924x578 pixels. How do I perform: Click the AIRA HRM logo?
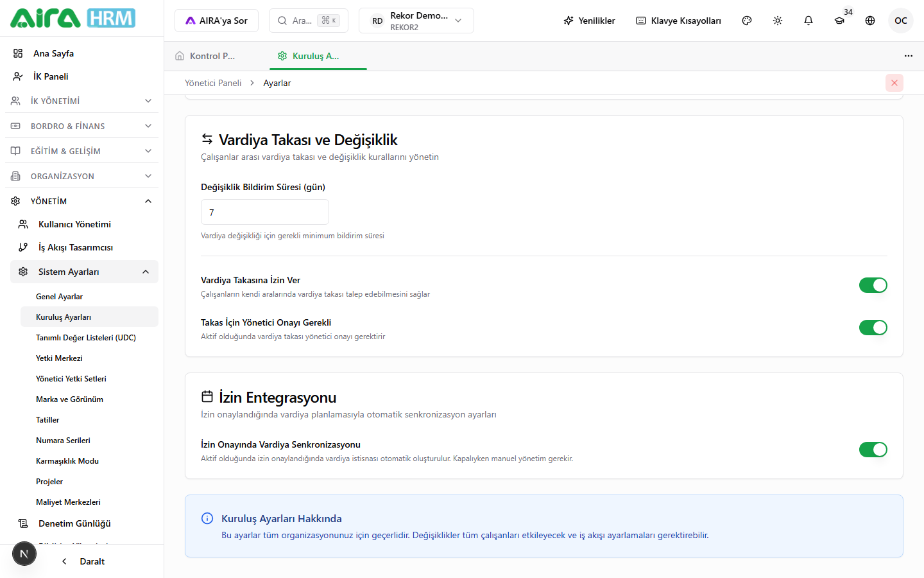click(73, 18)
